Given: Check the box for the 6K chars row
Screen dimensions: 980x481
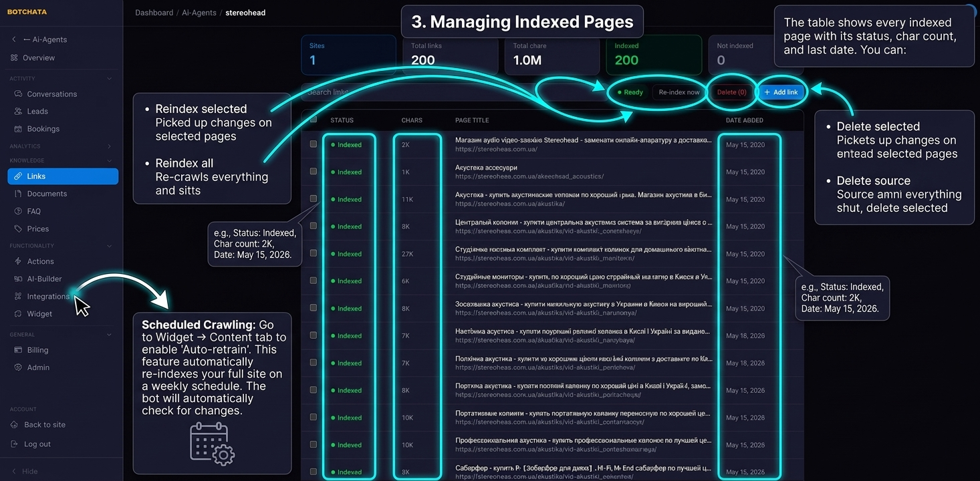Looking at the screenshot, I should [x=314, y=281].
